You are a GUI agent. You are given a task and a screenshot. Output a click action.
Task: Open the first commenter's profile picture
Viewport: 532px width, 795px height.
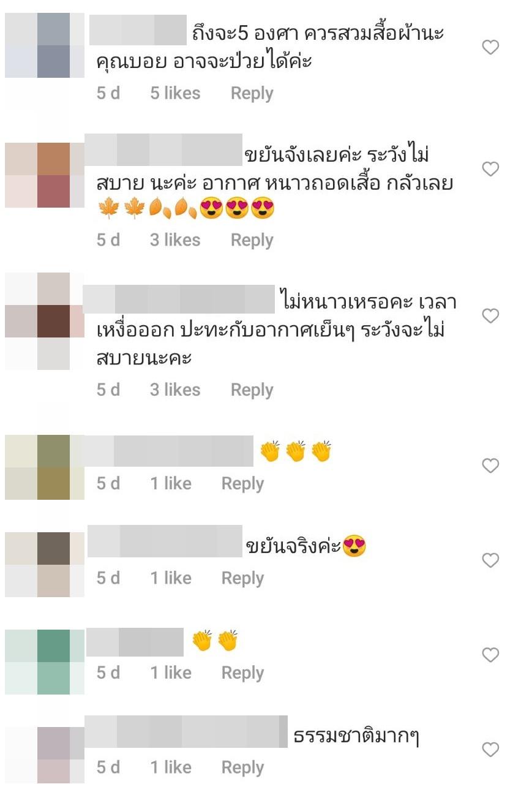point(45,45)
